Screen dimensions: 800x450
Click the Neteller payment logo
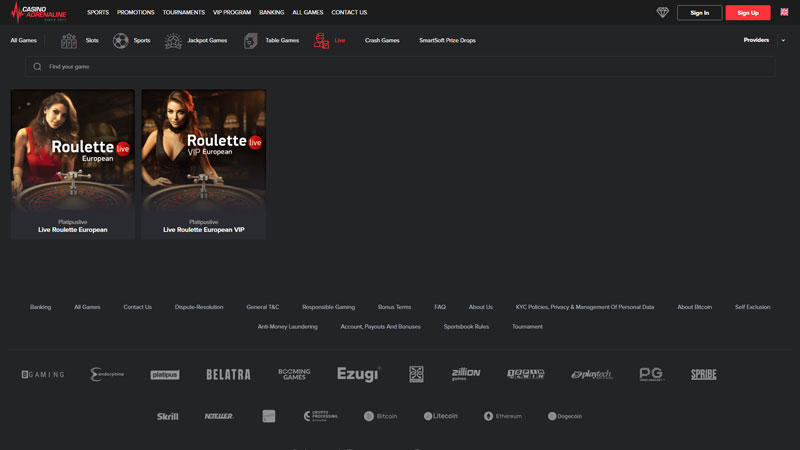219,416
